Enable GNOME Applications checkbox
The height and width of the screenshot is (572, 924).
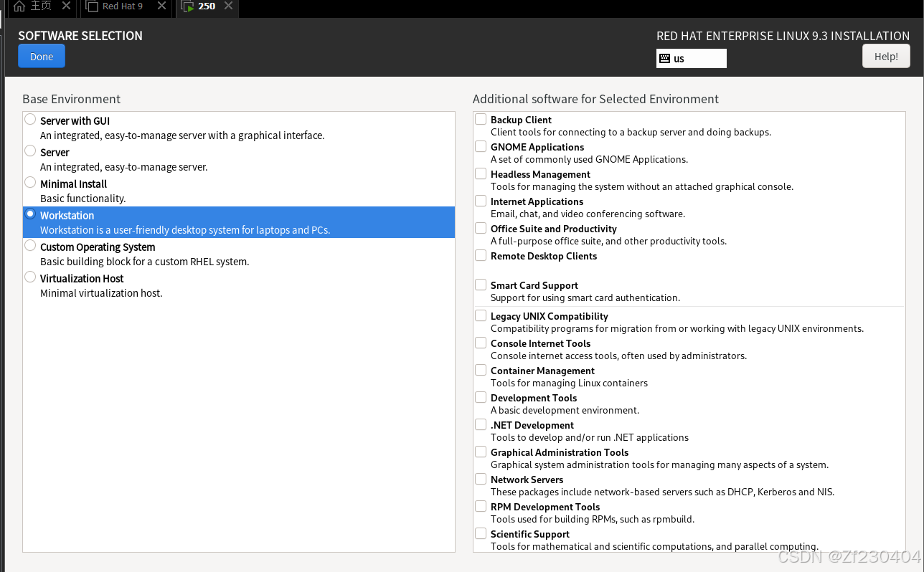point(481,146)
